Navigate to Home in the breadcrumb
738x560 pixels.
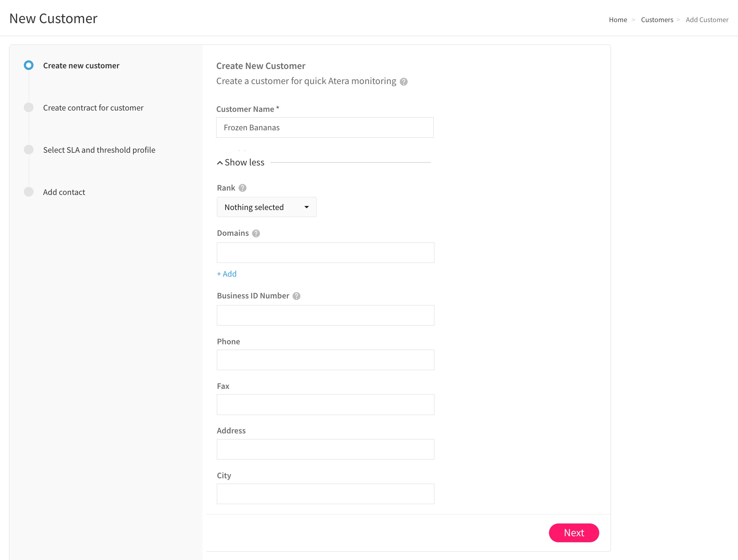618,20
